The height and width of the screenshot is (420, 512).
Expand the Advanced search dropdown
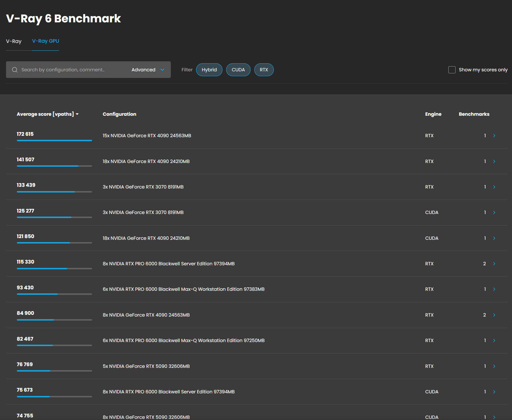(148, 70)
